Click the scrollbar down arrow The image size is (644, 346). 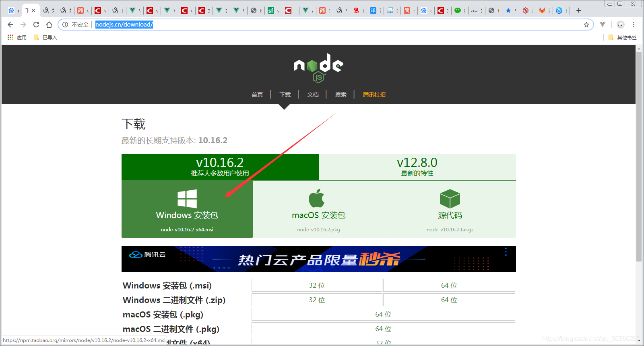point(639,341)
